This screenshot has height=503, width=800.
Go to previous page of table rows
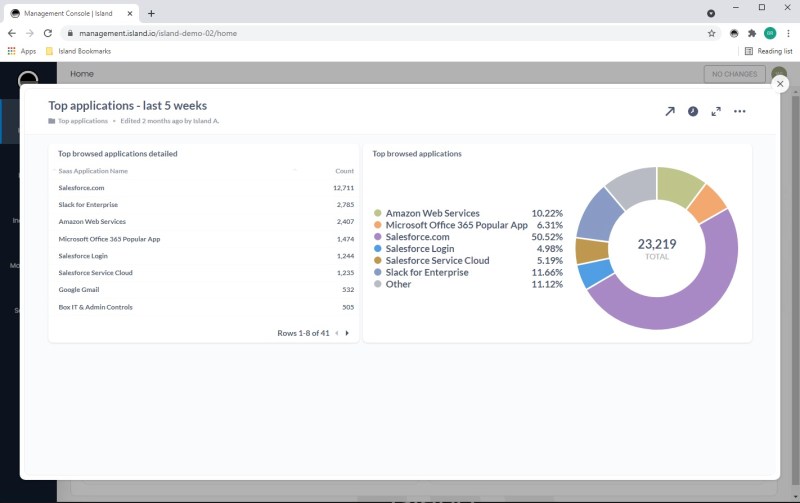click(337, 333)
